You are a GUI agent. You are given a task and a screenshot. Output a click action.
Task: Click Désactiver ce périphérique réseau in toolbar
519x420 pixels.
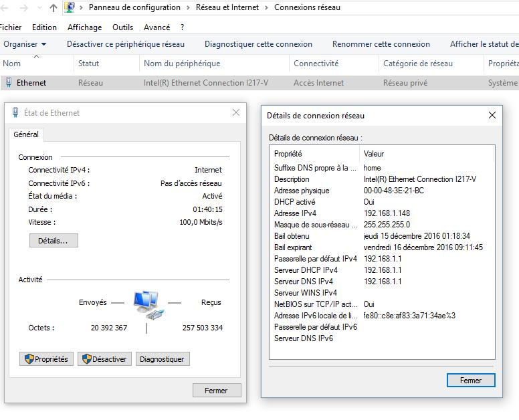point(125,44)
